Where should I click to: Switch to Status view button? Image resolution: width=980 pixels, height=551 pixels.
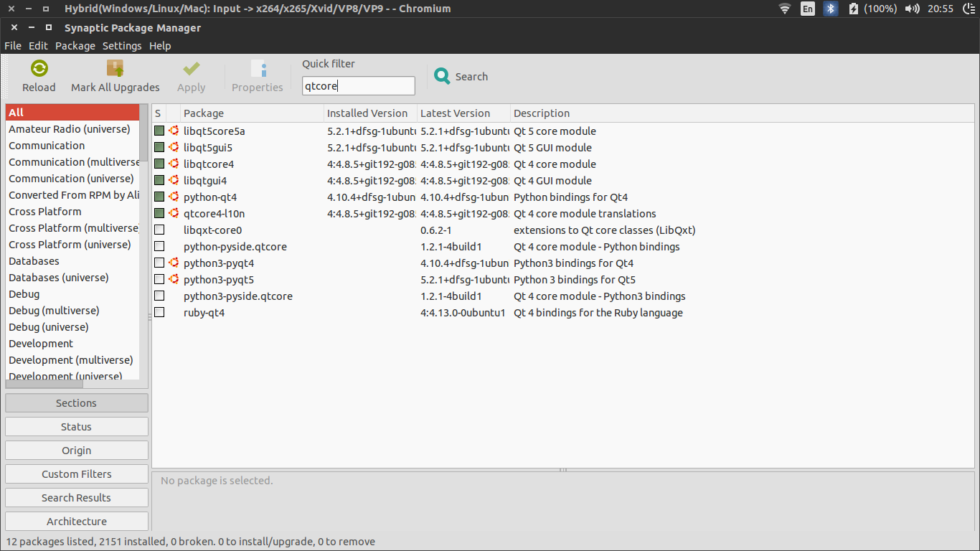click(x=77, y=427)
